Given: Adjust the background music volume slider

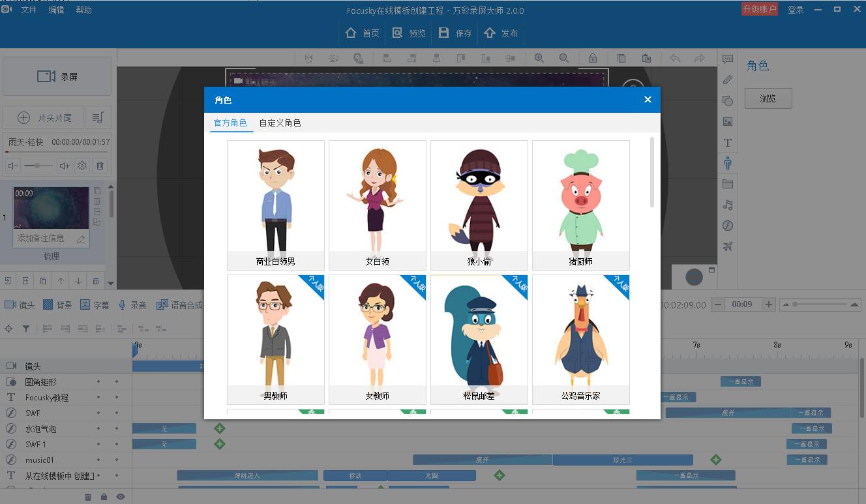Looking at the screenshot, I should pos(38,166).
